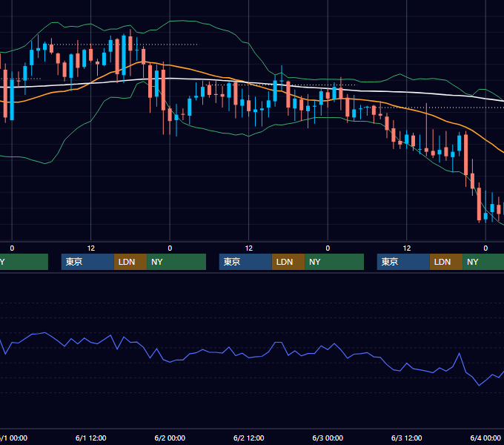The image size is (504, 445).
Task: Click the 東京 session block for 6/3
Action: click(403, 262)
